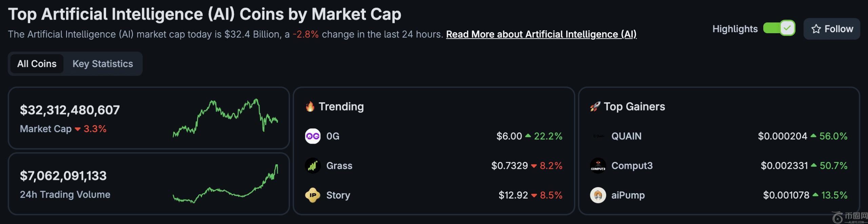Click the Trending fire emoji icon
Viewport: 868px width, 224px height.
(310, 107)
